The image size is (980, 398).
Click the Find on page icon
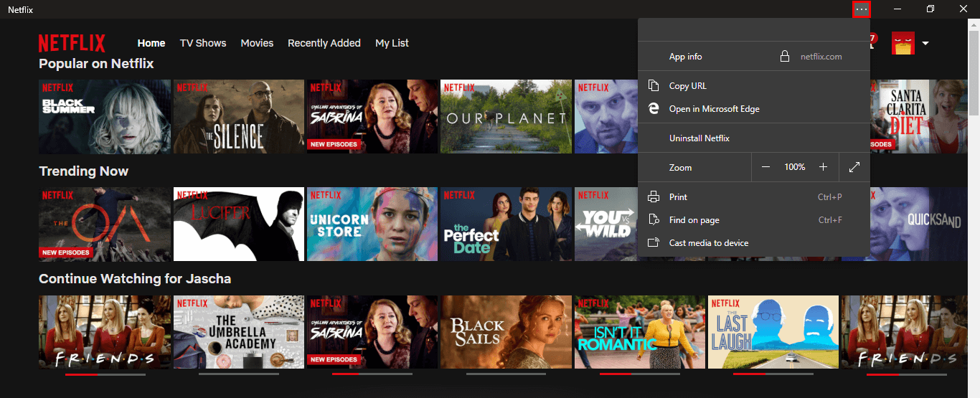click(x=654, y=219)
